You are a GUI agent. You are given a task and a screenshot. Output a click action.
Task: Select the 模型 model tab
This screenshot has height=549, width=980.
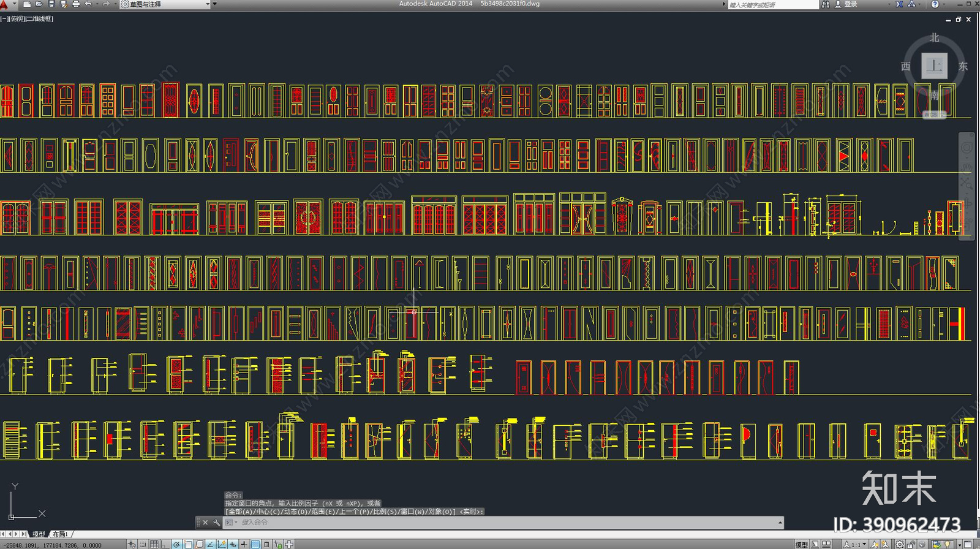pos(39,534)
